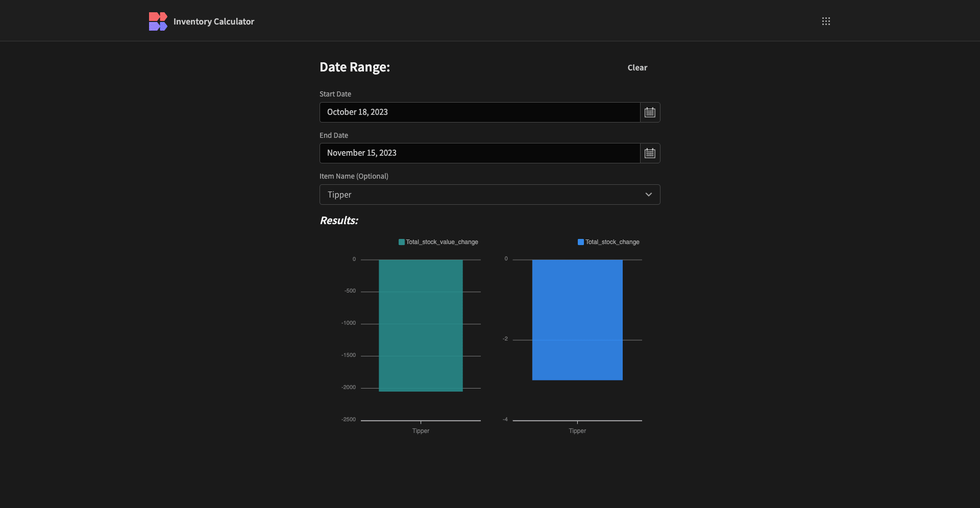Click the Date Range: heading
The height and width of the screenshot is (508, 980).
(x=355, y=67)
